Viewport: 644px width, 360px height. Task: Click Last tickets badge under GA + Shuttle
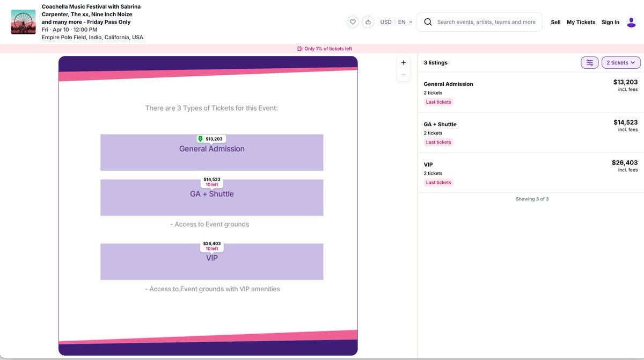(438, 142)
